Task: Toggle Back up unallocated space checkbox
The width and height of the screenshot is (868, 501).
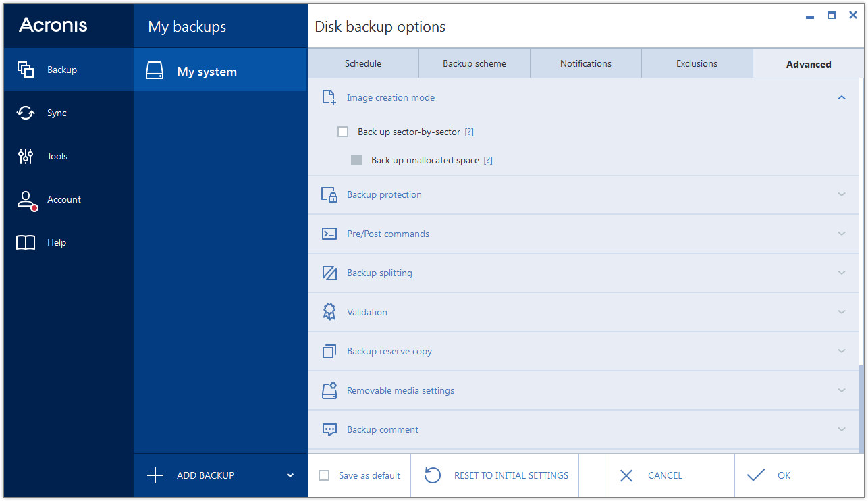Action: (356, 160)
